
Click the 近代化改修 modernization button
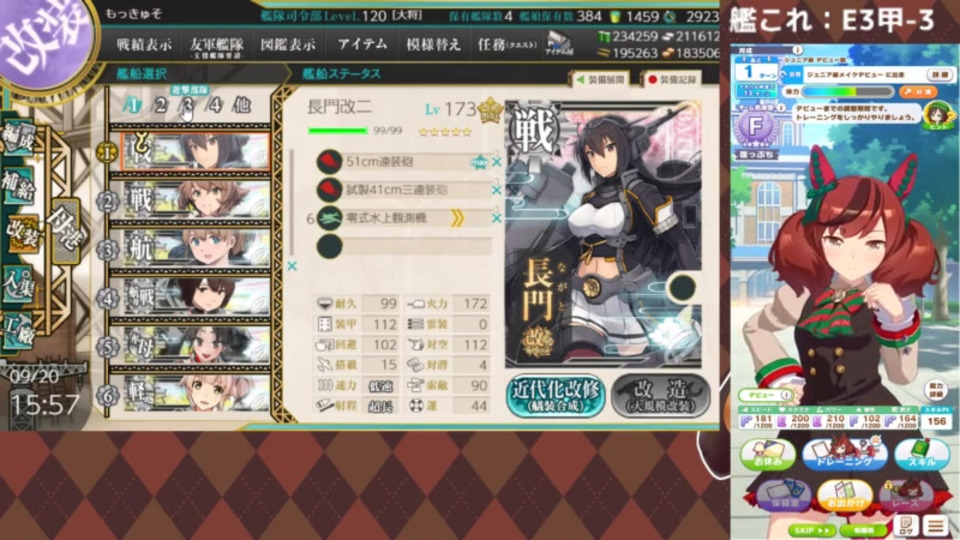556,396
